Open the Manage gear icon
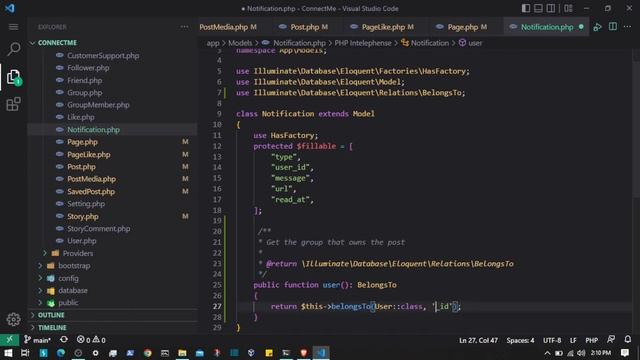The width and height of the screenshot is (640, 360). pyautogui.click(x=13, y=319)
